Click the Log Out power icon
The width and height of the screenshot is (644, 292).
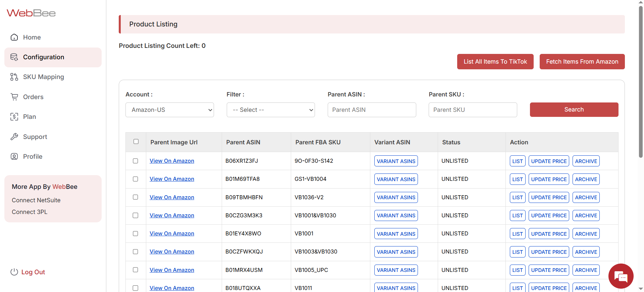point(14,272)
